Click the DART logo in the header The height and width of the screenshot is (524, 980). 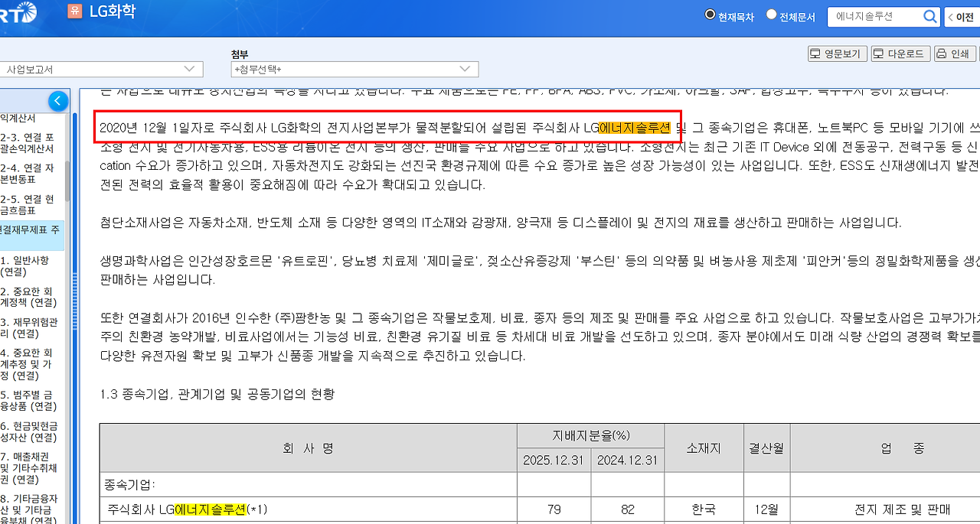(x=17, y=11)
